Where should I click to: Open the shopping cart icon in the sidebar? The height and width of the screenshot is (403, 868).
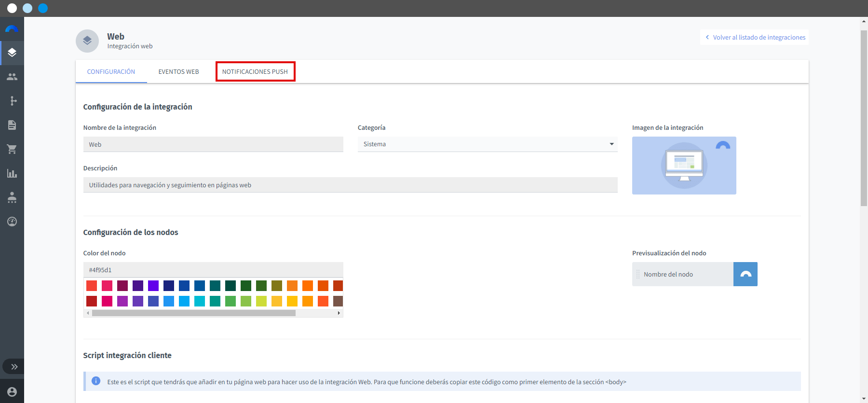coord(12,149)
